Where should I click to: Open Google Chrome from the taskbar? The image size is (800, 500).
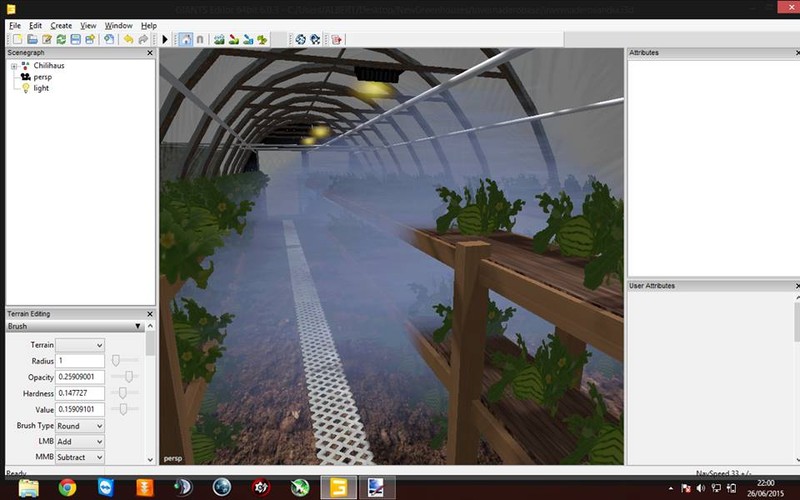(x=67, y=487)
